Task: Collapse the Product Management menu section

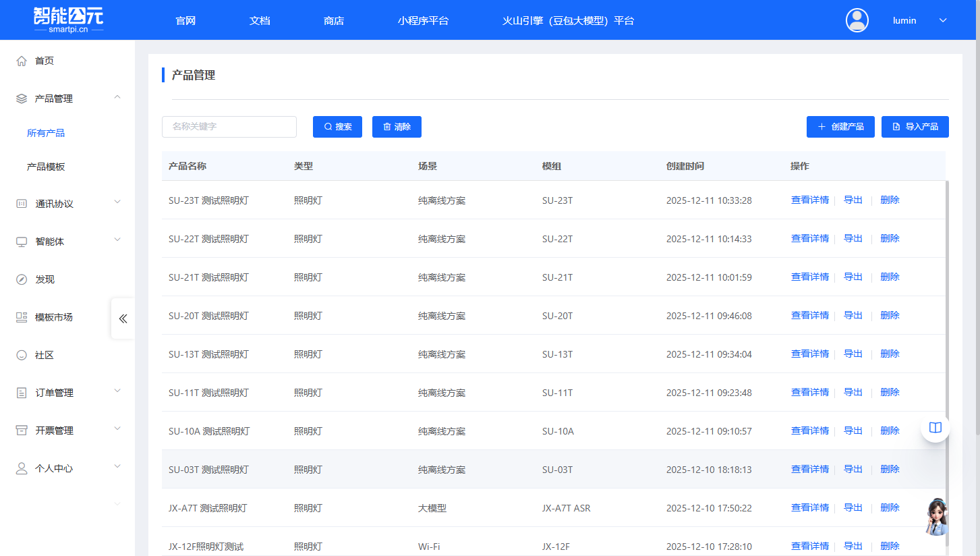Action: 117,98
